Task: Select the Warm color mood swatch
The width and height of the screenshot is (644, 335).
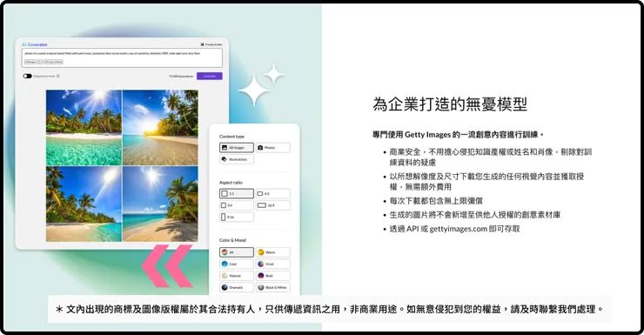Action: point(273,252)
